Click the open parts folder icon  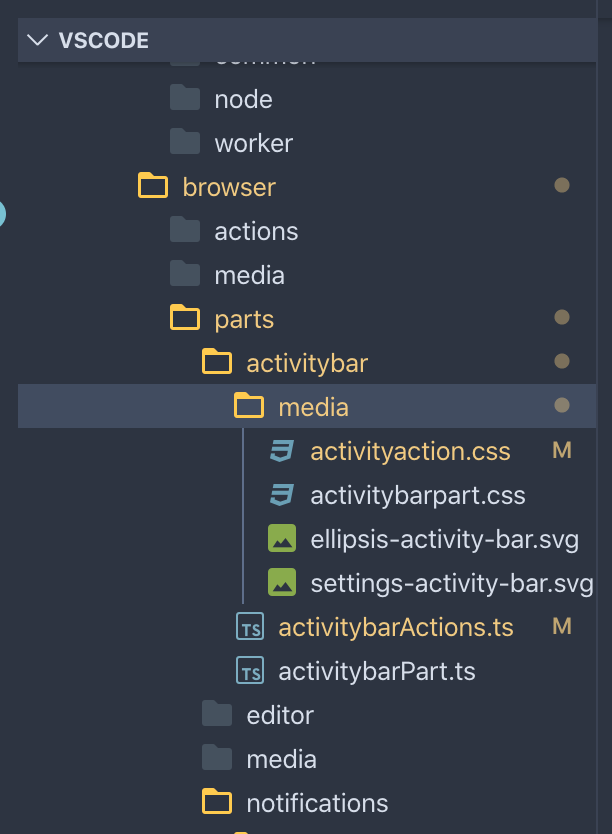(x=185, y=318)
